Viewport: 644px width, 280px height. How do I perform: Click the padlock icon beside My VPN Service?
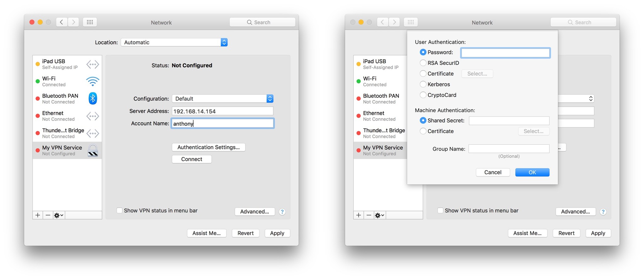coord(93,150)
